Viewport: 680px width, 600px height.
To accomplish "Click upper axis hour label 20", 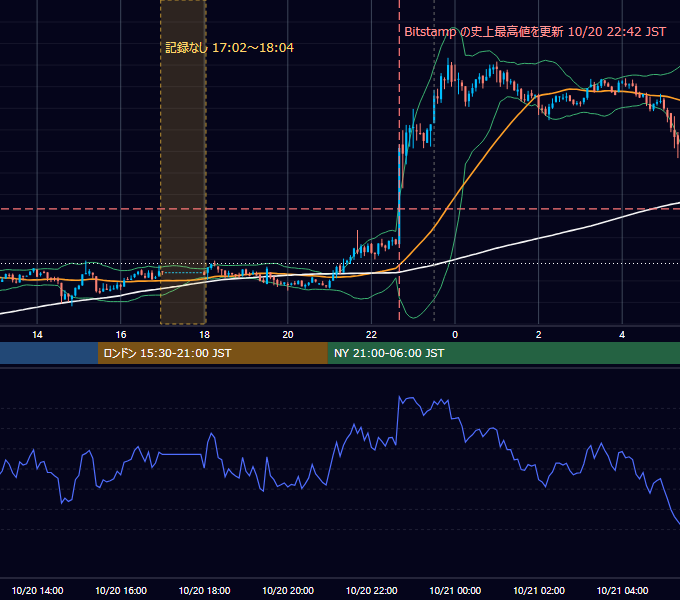I will (x=288, y=335).
